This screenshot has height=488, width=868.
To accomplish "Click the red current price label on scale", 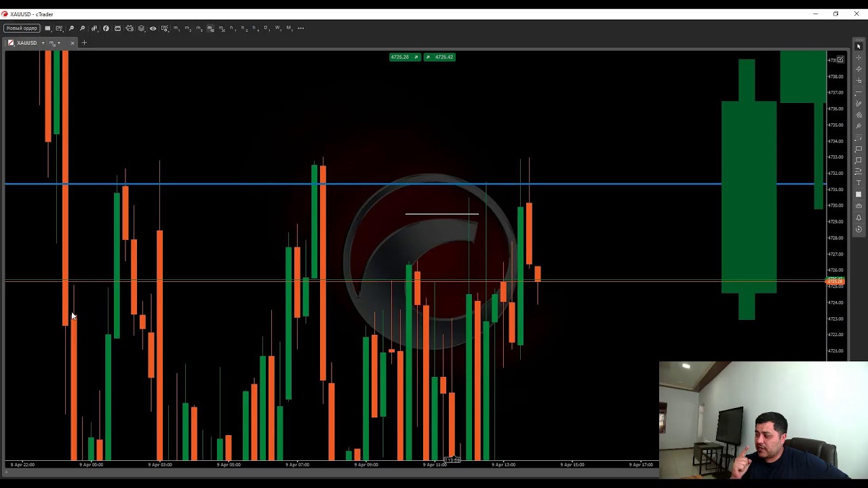I will coord(835,281).
